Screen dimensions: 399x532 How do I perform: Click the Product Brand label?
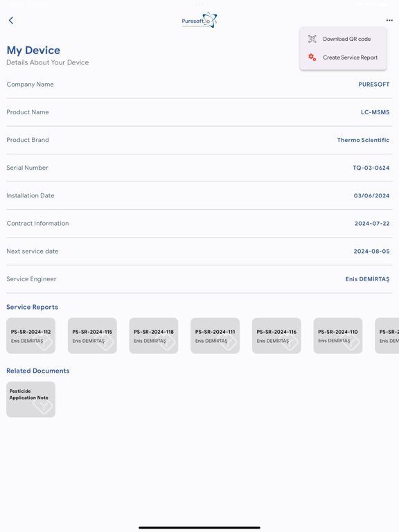tap(28, 140)
